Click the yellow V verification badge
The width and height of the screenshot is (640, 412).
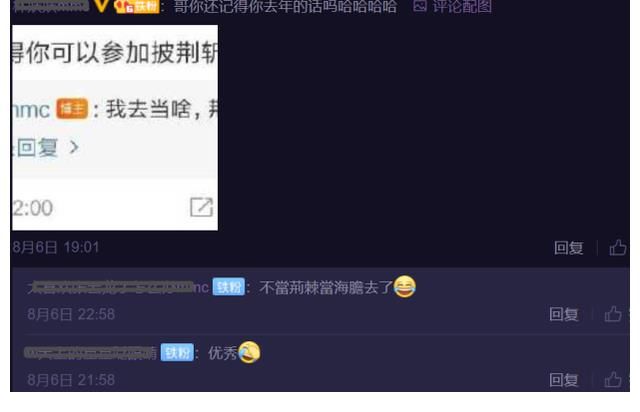click(102, 6)
